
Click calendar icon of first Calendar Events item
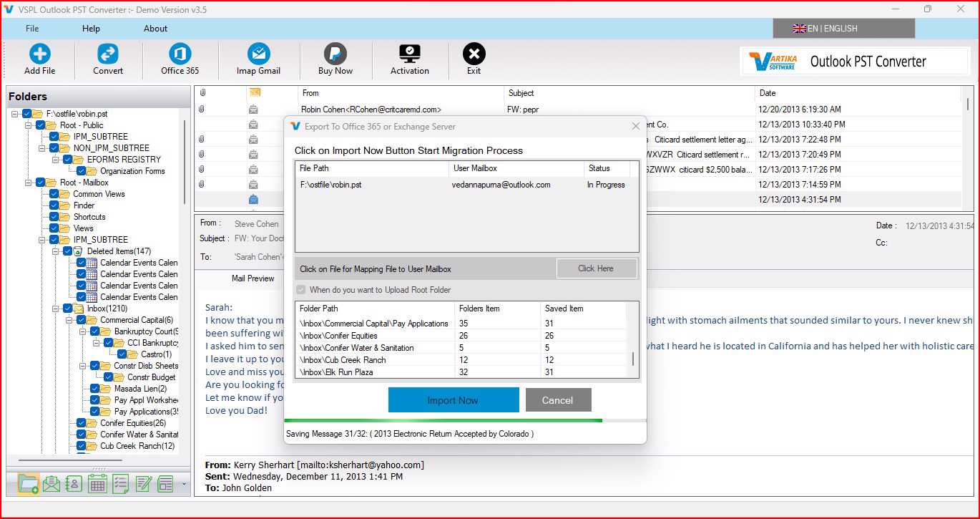[92, 263]
